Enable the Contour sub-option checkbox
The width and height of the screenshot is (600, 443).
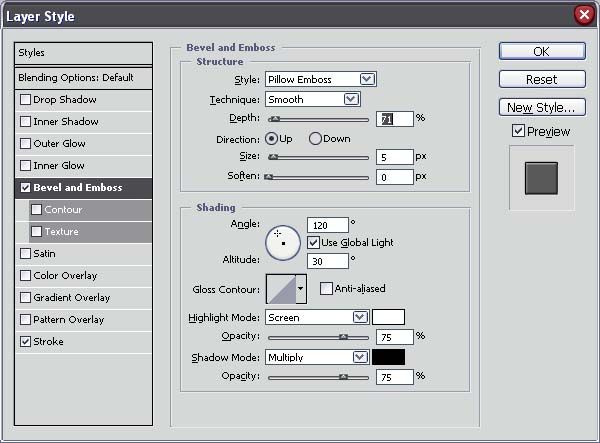coord(36,210)
